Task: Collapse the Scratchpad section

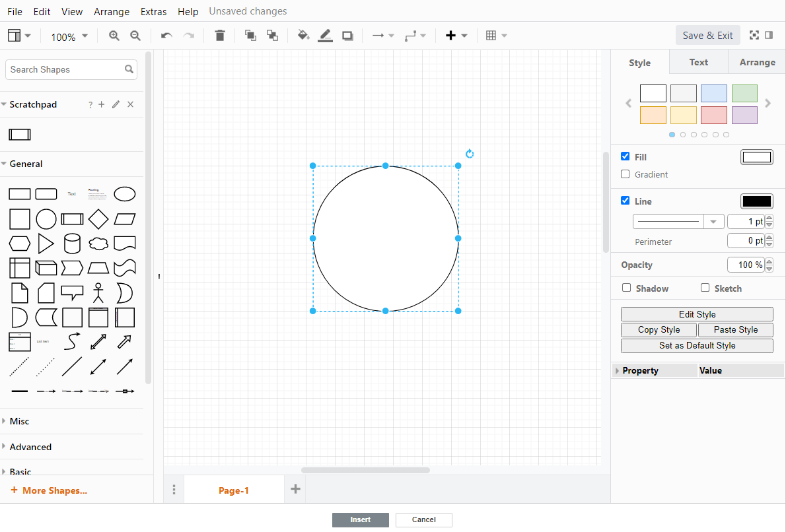Action: 7,104
